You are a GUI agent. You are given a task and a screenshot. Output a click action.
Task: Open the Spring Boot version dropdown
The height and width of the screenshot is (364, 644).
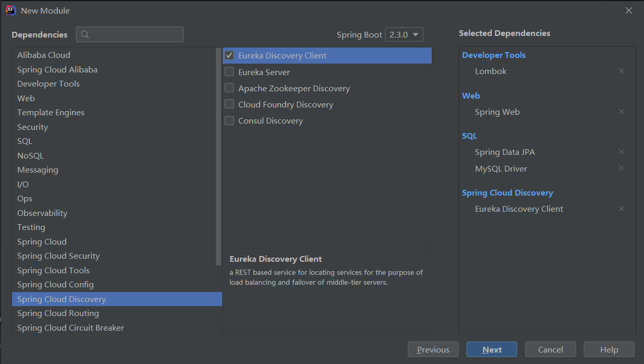(404, 35)
